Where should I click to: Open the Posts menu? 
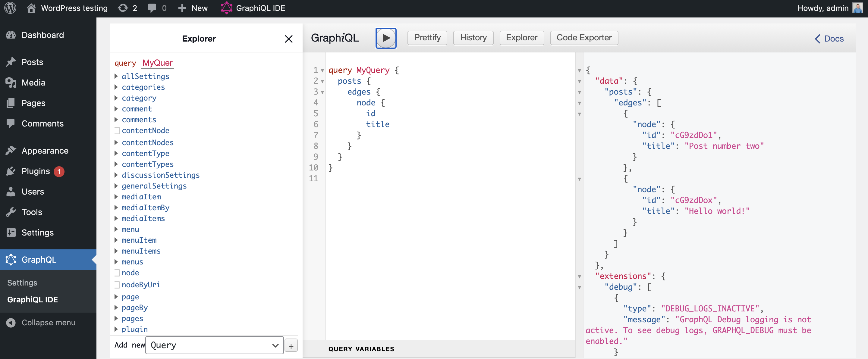(x=32, y=62)
